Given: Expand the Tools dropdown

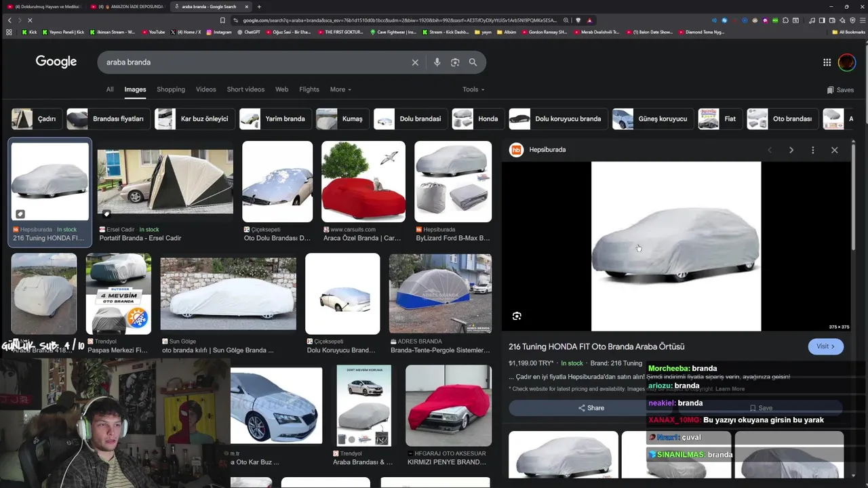Looking at the screenshot, I should pyautogui.click(x=473, y=89).
